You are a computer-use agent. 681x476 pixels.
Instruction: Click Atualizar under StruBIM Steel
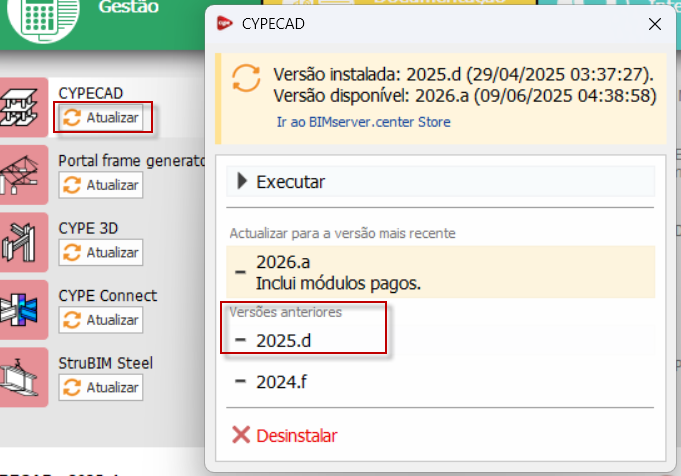pos(101,387)
